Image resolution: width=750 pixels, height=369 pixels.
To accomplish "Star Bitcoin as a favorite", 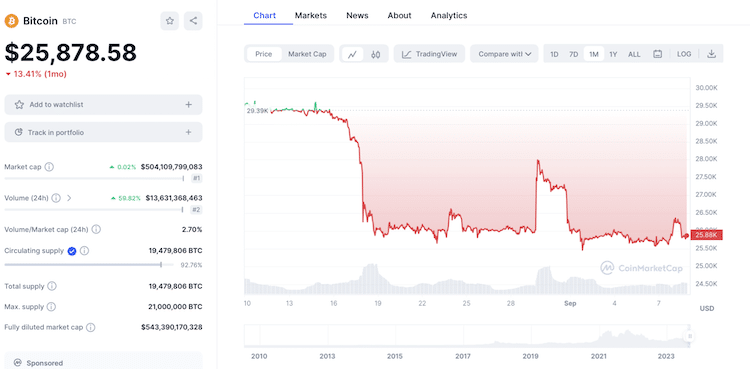I will [169, 21].
